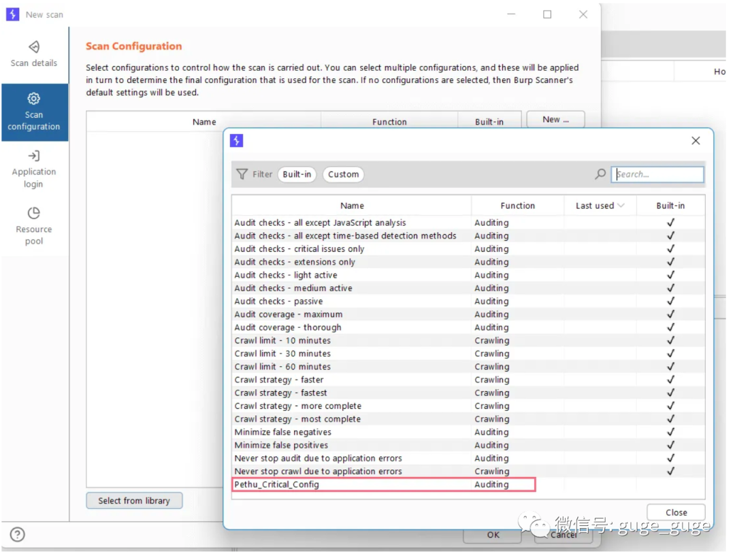The height and width of the screenshot is (560, 735).
Task: Open the Resource pool section
Action: point(34,227)
